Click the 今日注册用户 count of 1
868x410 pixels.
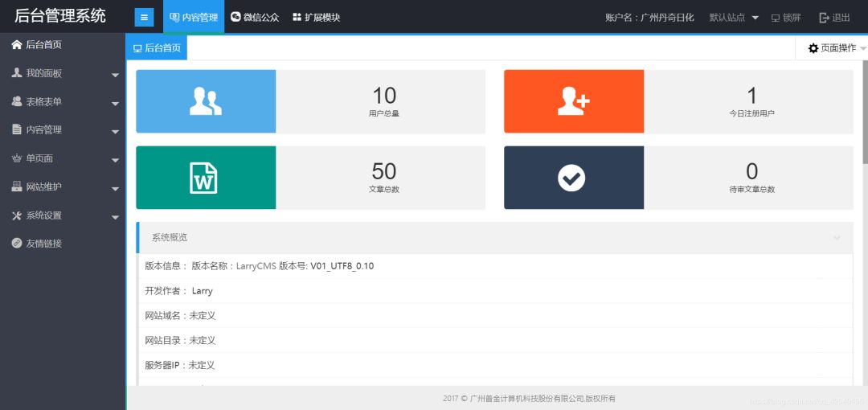point(751,96)
